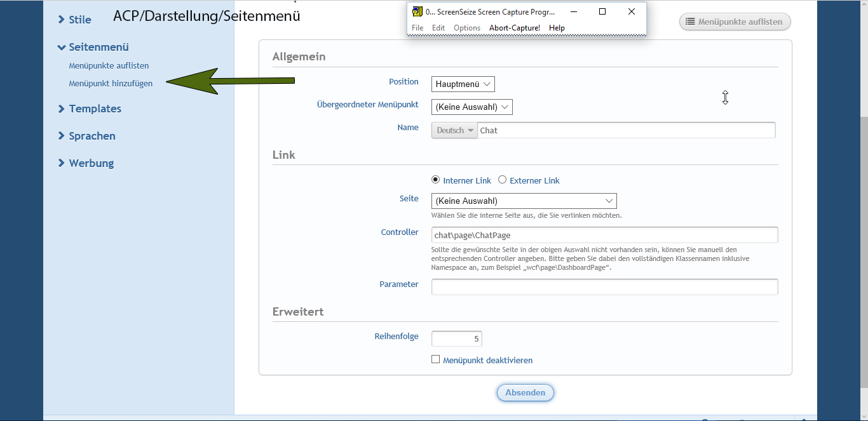Open the Seite dropdown list
This screenshot has height=421, width=868.
[x=524, y=201]
